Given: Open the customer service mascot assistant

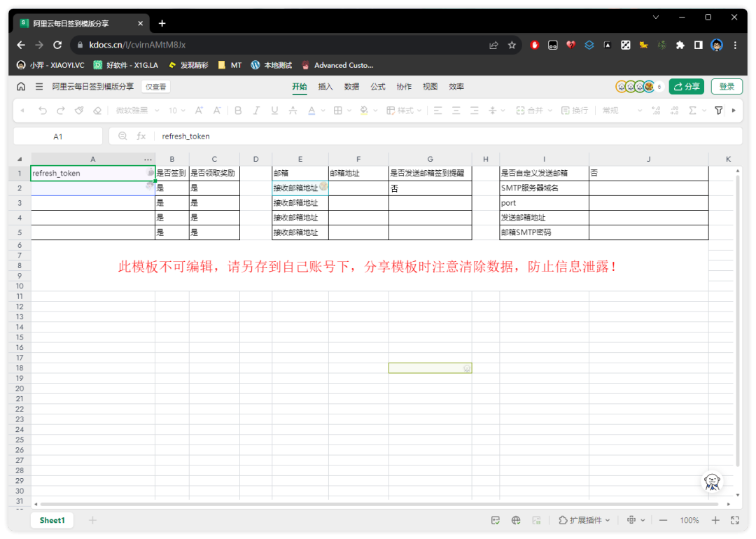Looking at the screenshot, I should pyautogui.click(x=713, y=481).
